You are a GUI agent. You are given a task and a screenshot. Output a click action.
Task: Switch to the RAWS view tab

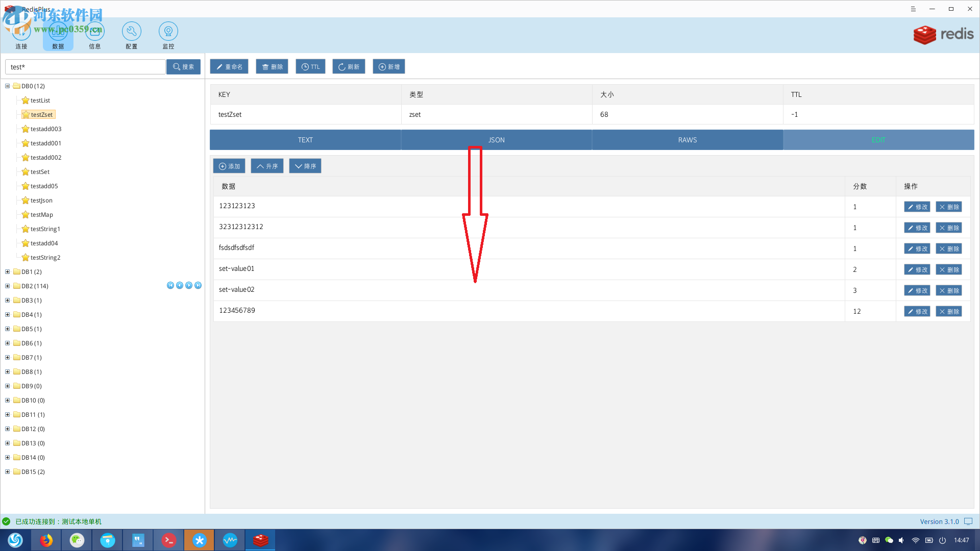(x=687, y=140)
